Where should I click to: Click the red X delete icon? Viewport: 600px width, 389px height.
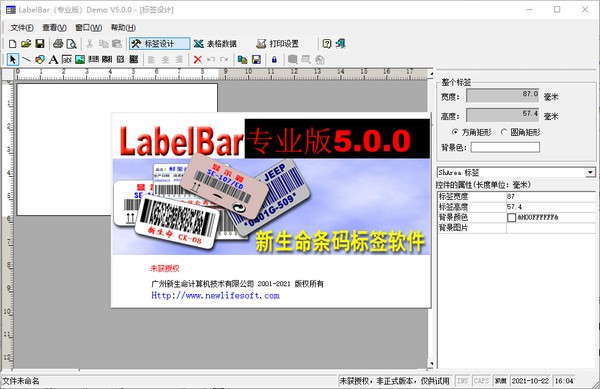197,60
